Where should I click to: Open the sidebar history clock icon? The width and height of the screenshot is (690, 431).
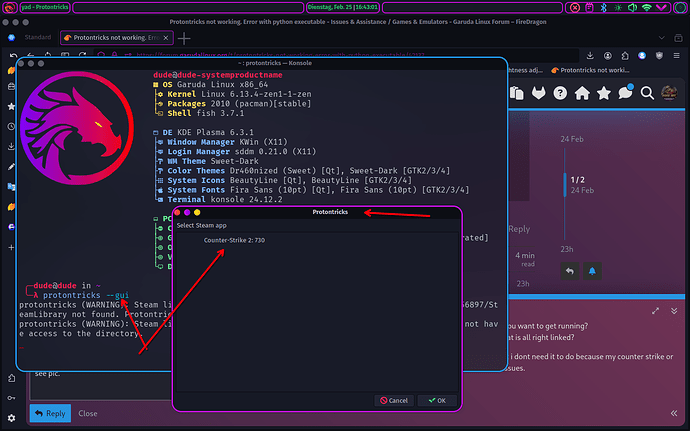(x=11, y=126)
